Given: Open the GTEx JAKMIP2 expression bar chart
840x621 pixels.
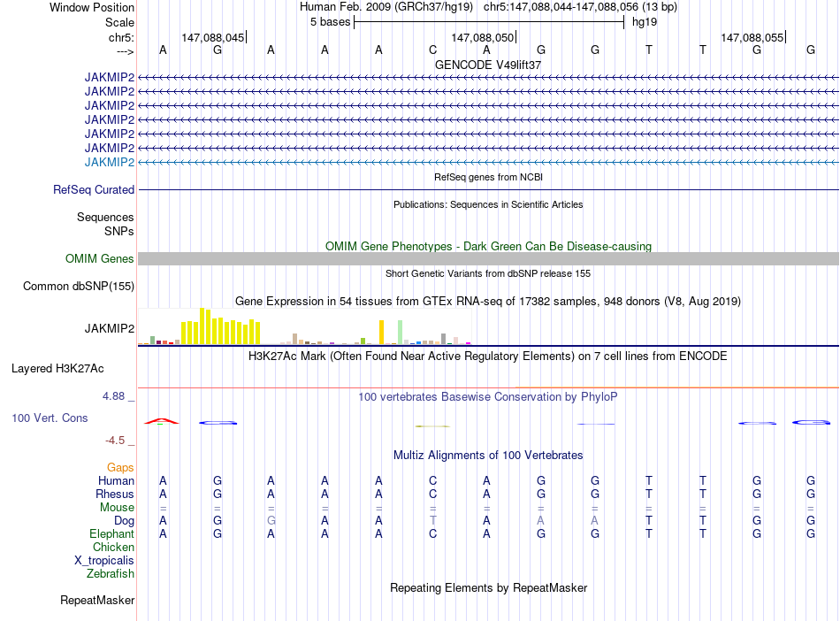Looking at the screenshot, I should click(x=304, y=326).
